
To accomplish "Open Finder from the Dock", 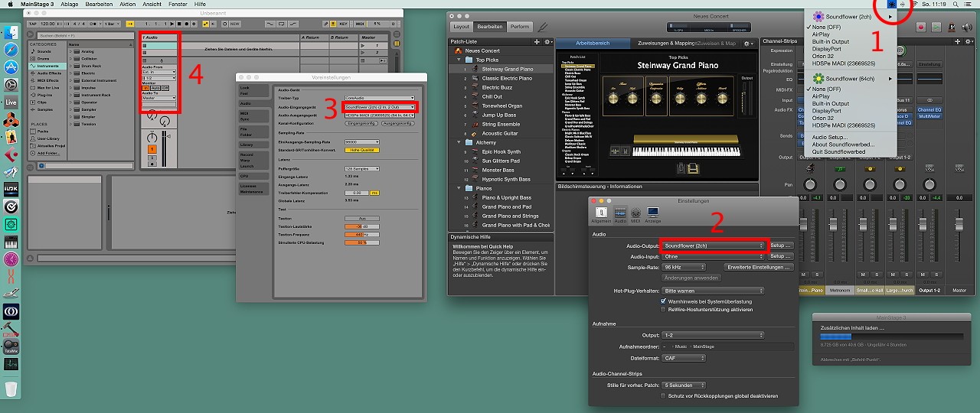I will [x=11, y=32].
